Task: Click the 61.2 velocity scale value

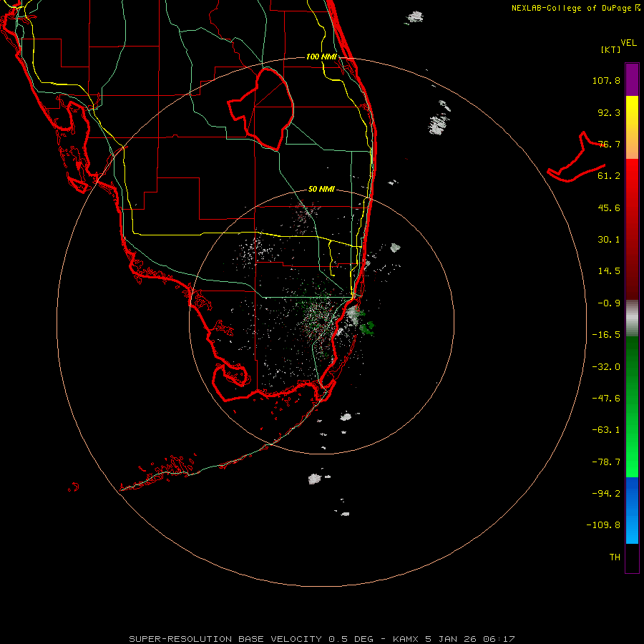Action: click(x=609, y=176)
